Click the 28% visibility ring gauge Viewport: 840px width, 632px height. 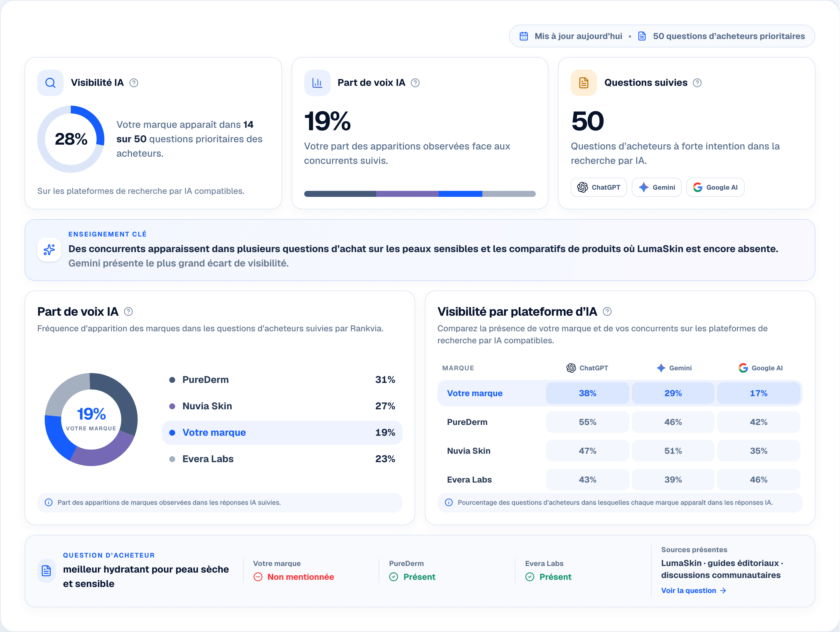click(71, 139)
